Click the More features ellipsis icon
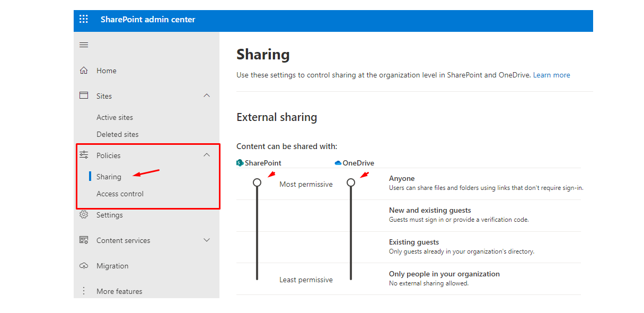This screenshot has height=313, width=644. click(x=83, y=291)
